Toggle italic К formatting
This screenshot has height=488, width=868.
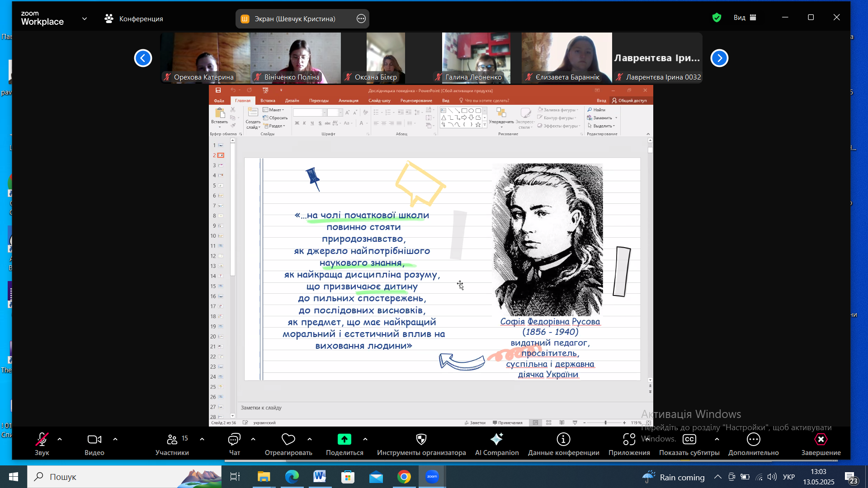[304, 123]
